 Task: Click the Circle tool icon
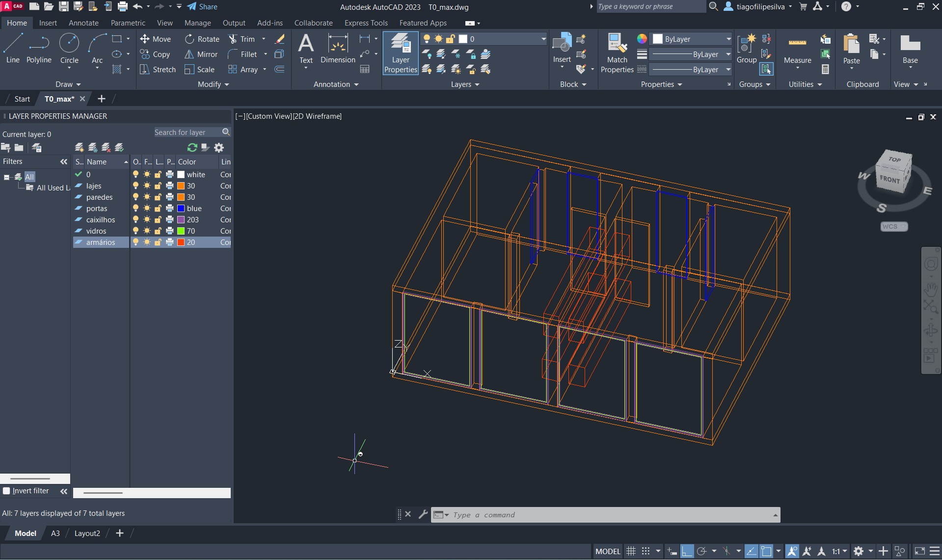coord(69,43)
